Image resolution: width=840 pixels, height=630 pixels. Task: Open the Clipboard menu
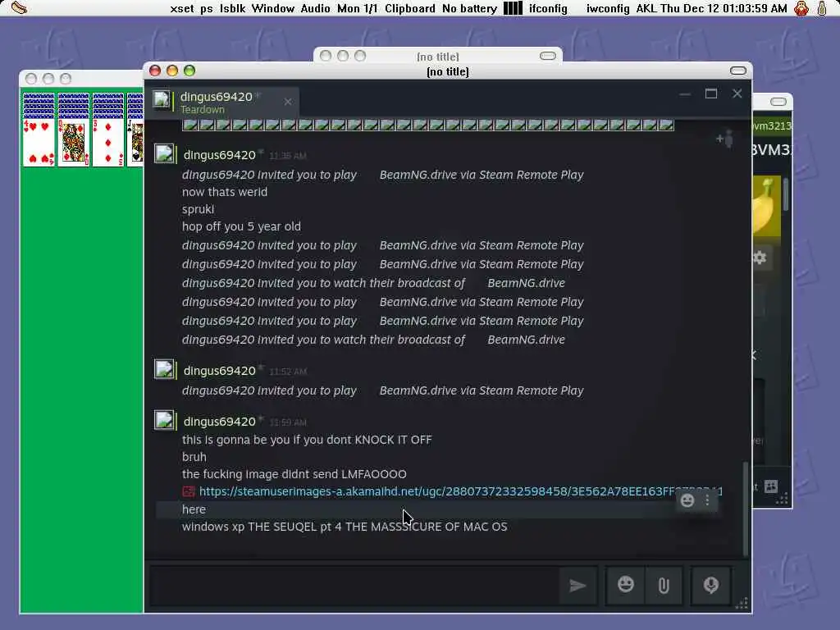tap(410, 8)
